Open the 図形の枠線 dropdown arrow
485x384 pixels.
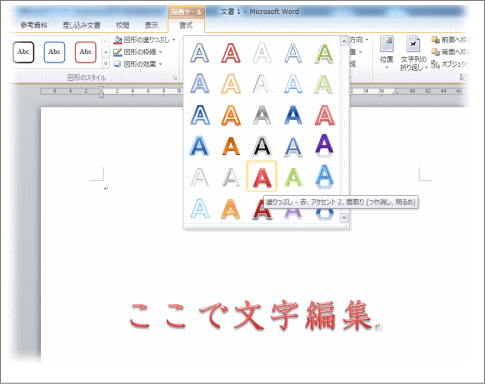160,52
